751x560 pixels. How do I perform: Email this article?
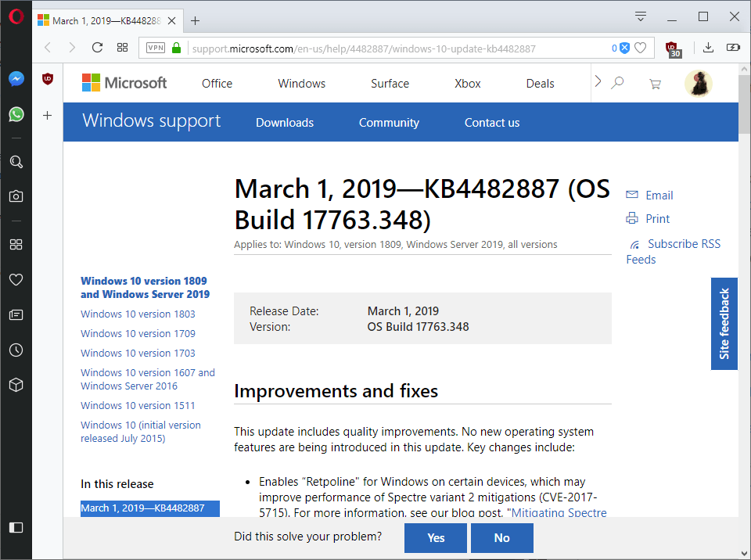(x=649, y=195)
